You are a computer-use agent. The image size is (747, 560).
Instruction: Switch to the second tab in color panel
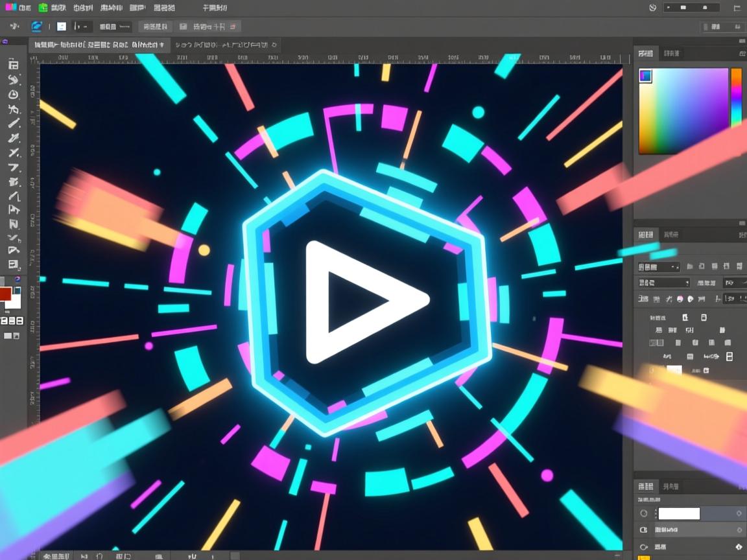672,53
